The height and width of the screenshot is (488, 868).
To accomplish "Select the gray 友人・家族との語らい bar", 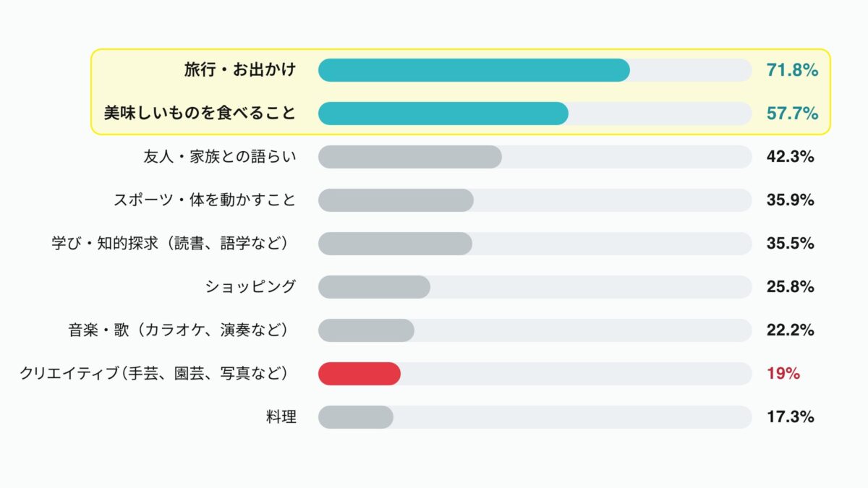I will point(409,157).
